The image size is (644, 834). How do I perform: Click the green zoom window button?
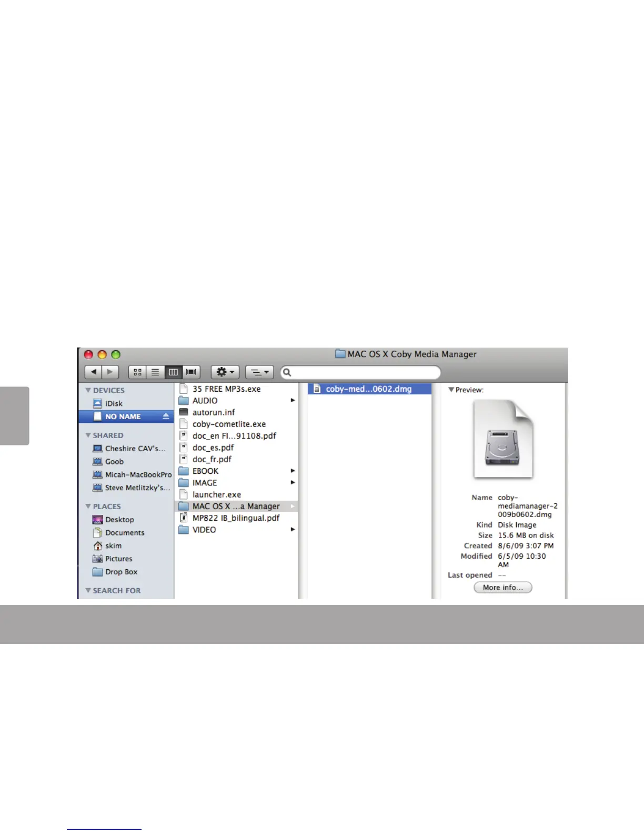pos(116,355)
